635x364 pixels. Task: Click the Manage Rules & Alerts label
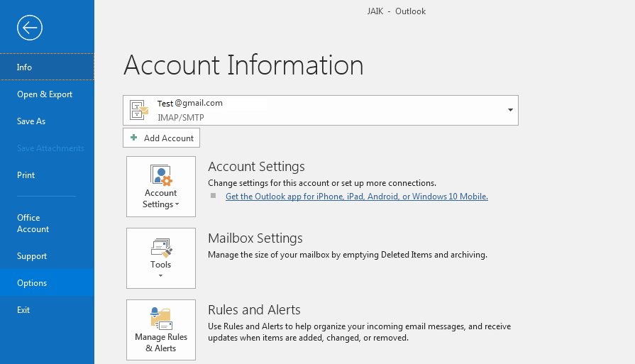[x=161, y=343]
